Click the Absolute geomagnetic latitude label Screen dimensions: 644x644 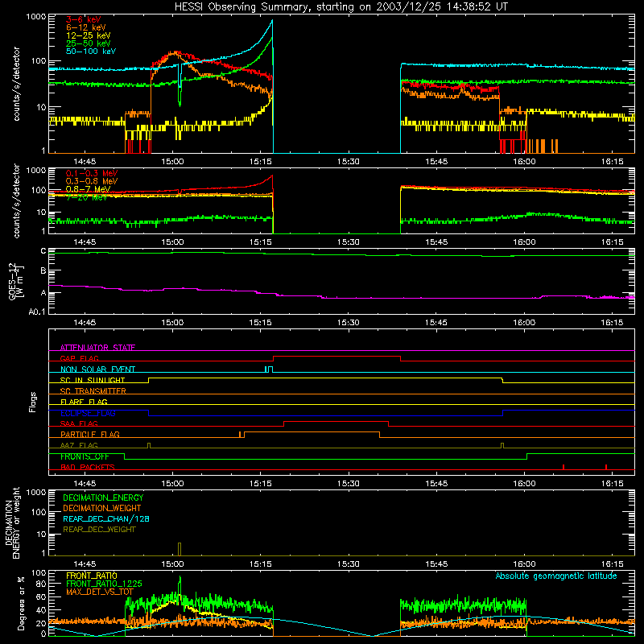pyautogui.click(x=556, y=576)
